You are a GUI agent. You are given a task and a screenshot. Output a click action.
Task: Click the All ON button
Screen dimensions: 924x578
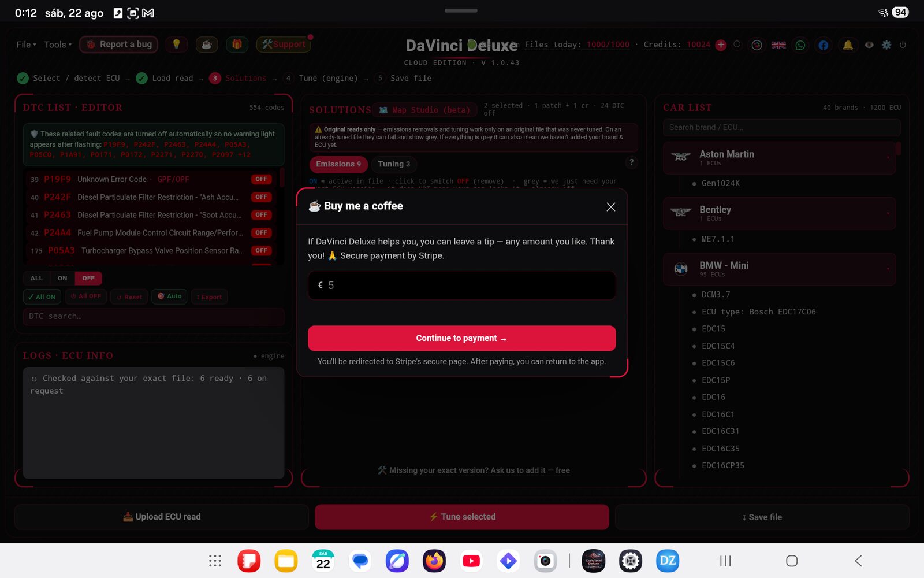click(x=42, y=297)
